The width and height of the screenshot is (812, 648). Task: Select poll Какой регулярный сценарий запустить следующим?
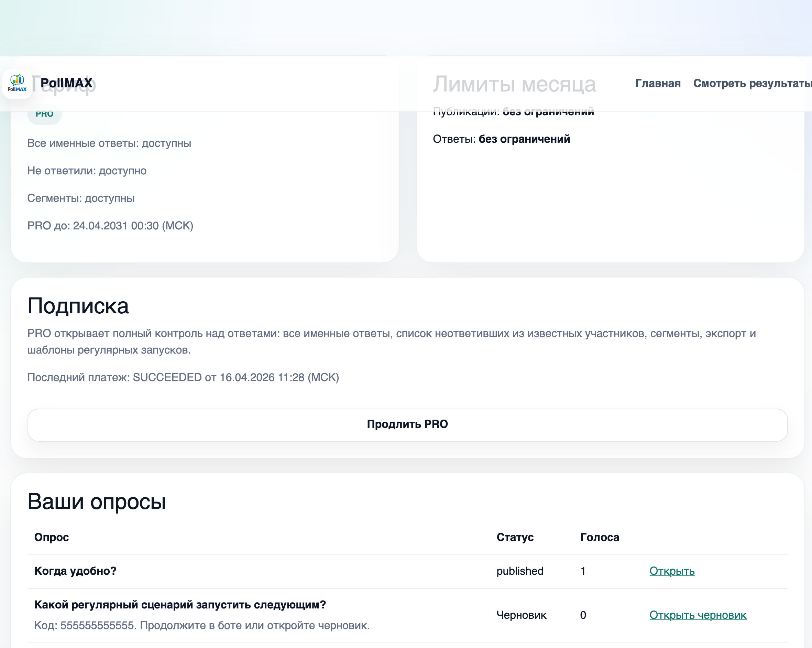(180, 605)
